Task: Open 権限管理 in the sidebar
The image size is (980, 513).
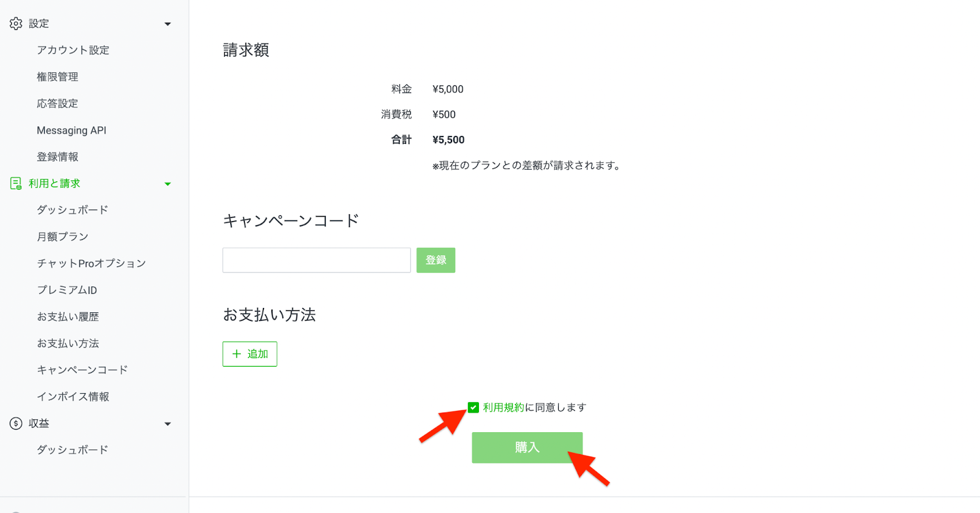Action: point(58,77)
